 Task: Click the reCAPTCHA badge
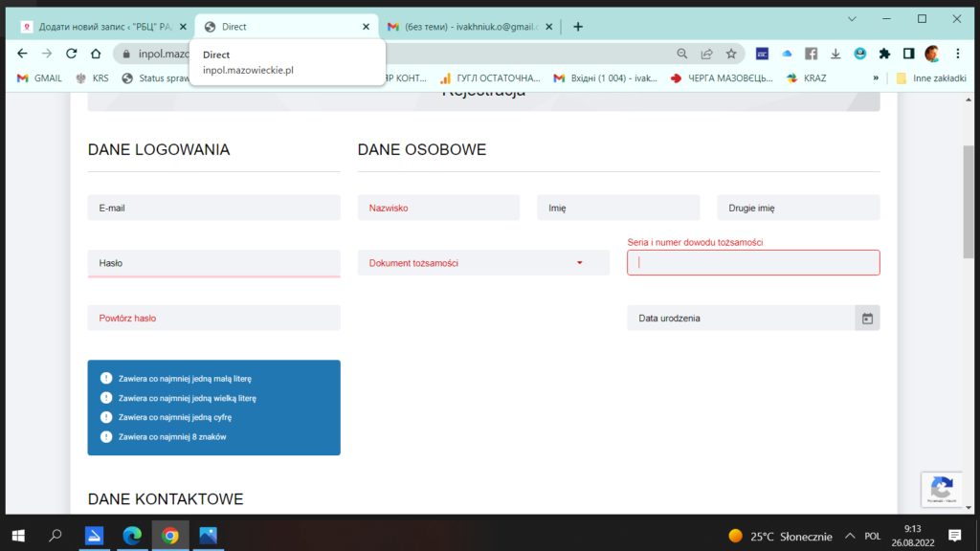pos(942,489)
